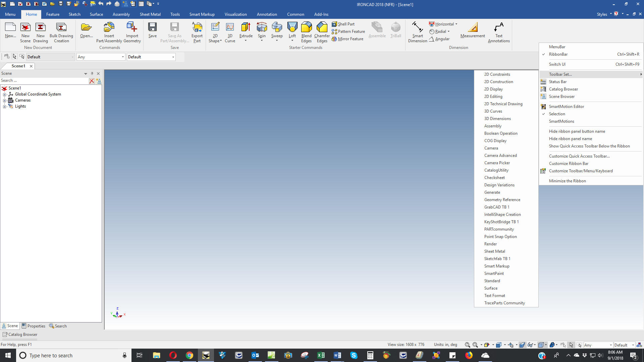Click Customize Ribbon Bar entry

click(x=591, y=164)
